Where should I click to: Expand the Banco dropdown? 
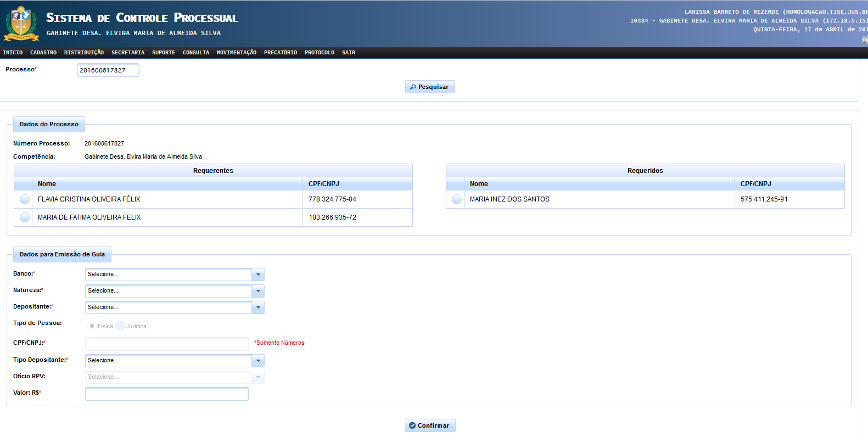click(258, 274)
